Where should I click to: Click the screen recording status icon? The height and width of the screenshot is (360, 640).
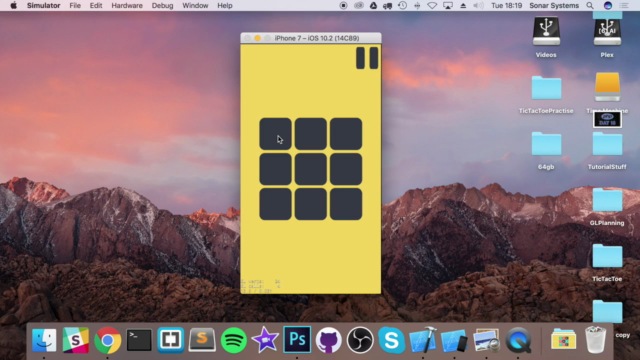(343, 6)
